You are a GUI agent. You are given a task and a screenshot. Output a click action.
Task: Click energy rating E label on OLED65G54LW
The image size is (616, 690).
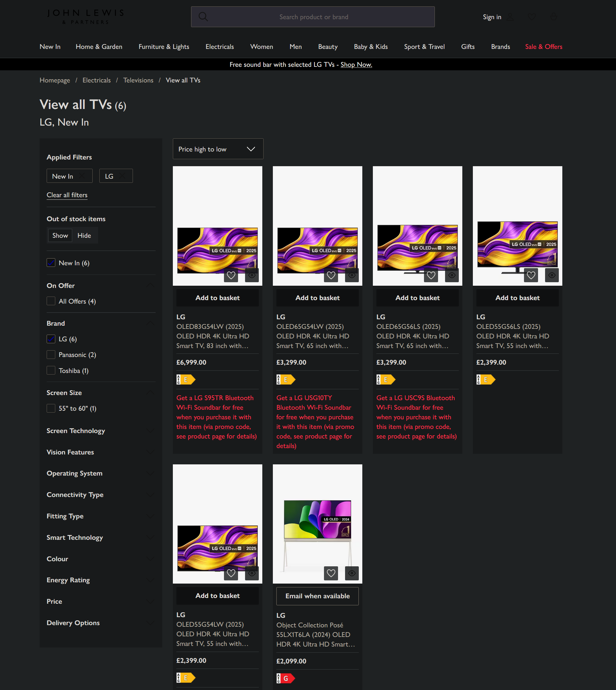[x=286, y=380]
